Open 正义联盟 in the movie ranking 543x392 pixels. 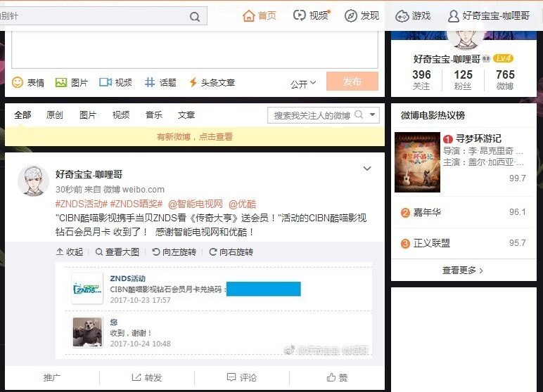click(431, 243)
